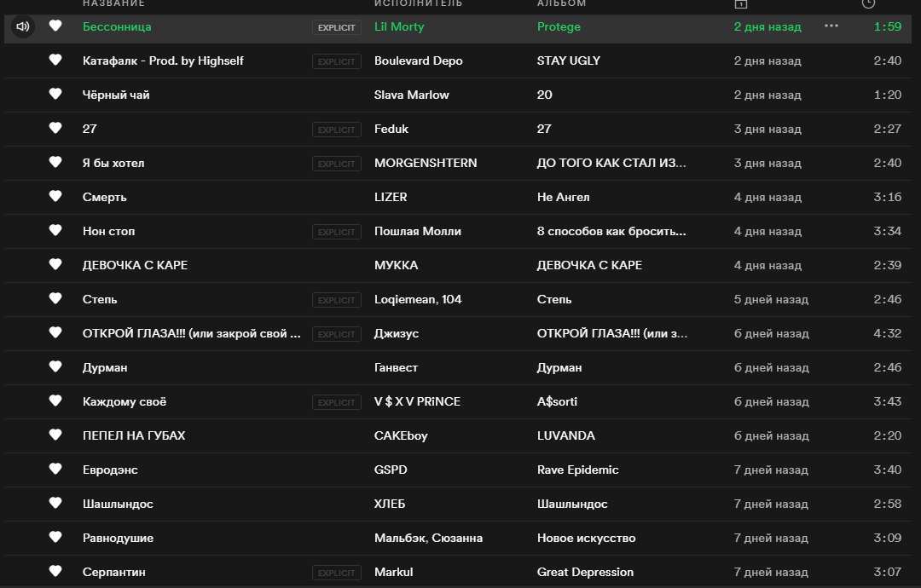
Task: Open artist МУККА
Action: pos(396,265)
